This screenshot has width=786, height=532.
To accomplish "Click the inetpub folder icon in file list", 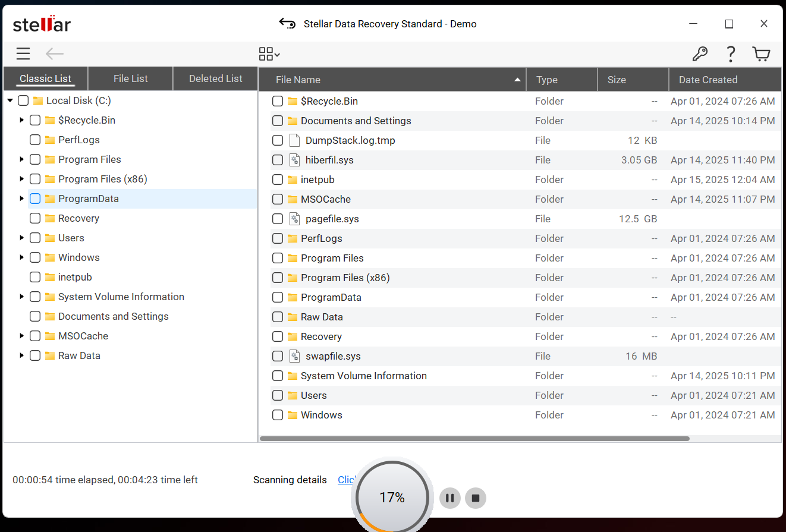I will click(293, 180).
